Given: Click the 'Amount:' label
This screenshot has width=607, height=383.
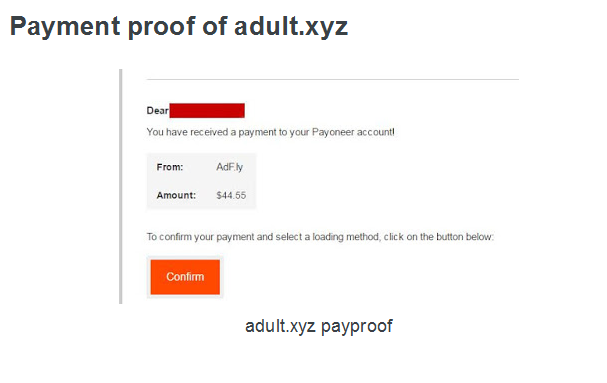Looking at the screenshot, I should tap(176, 195).
